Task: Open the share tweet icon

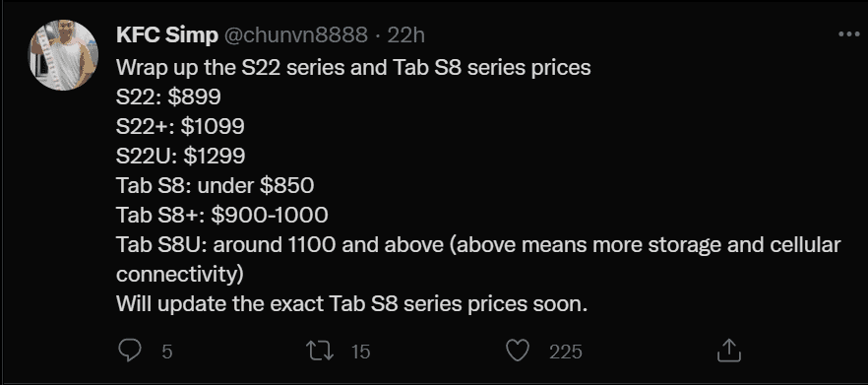Action: pyautogui.click(x=729, y=351)
